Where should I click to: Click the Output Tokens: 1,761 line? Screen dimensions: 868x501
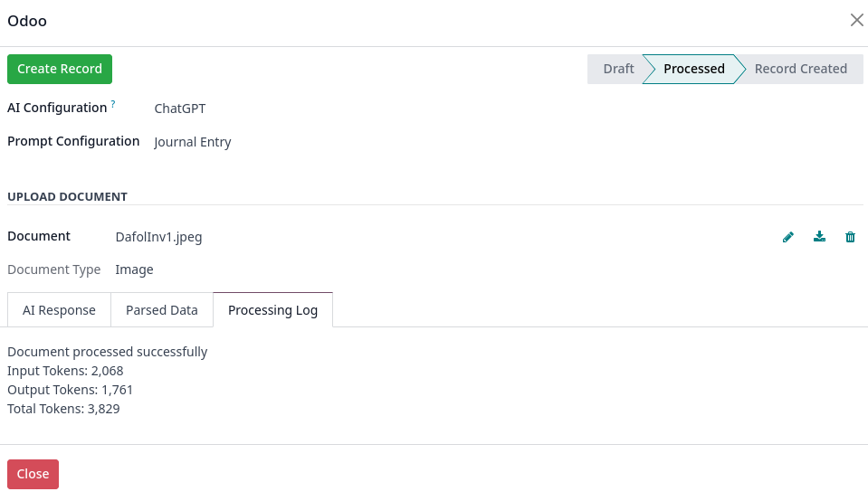click(71, 390)
